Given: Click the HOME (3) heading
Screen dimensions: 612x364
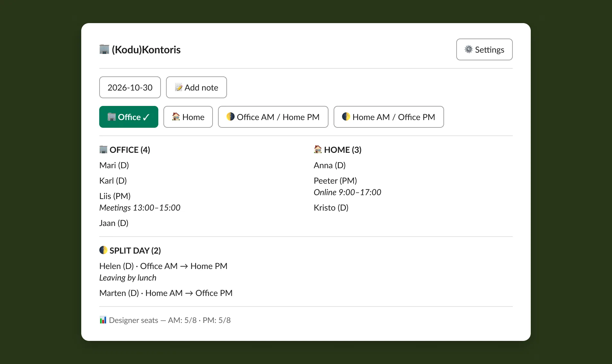Looking at the screenshot, I should [343, 150].
